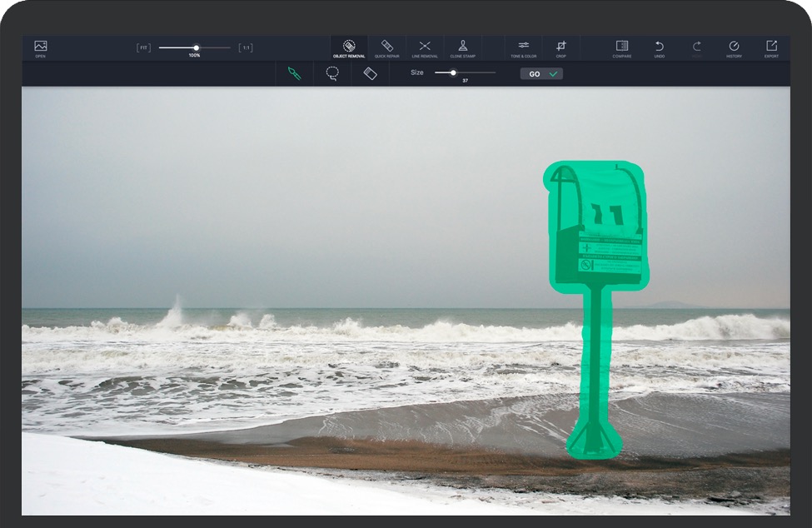Select the green brush marker tool

294,73
